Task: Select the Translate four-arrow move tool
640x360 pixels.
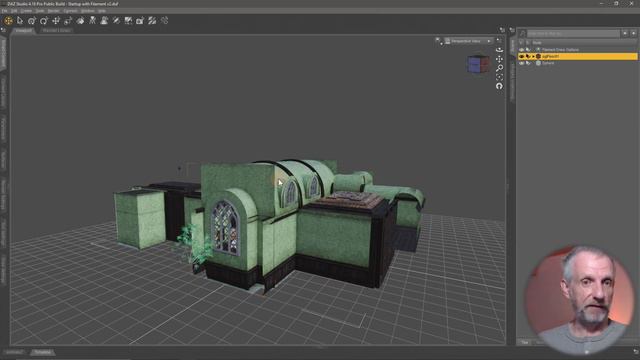Action: 56,20
